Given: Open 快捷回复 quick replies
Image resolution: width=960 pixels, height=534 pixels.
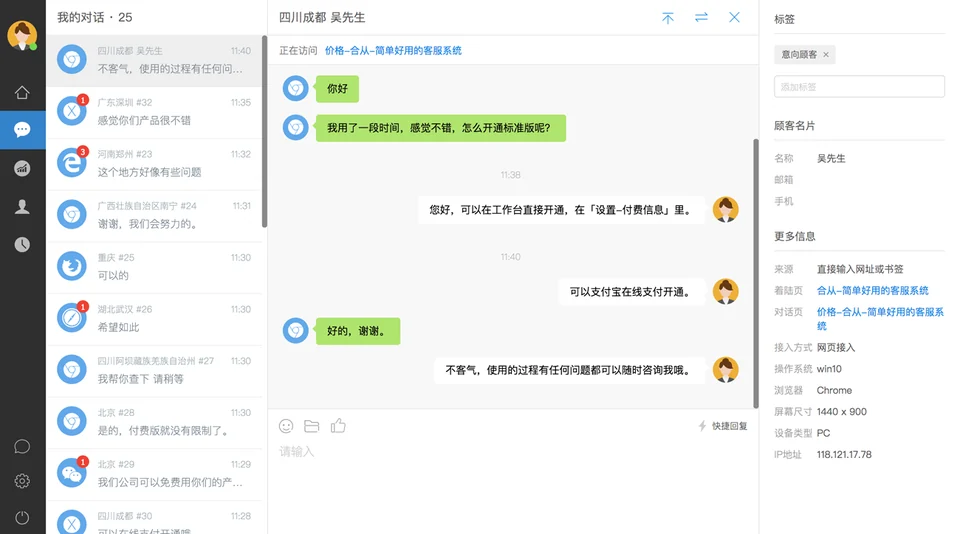Looking at the screenshot, I should [x=723, y=426].
